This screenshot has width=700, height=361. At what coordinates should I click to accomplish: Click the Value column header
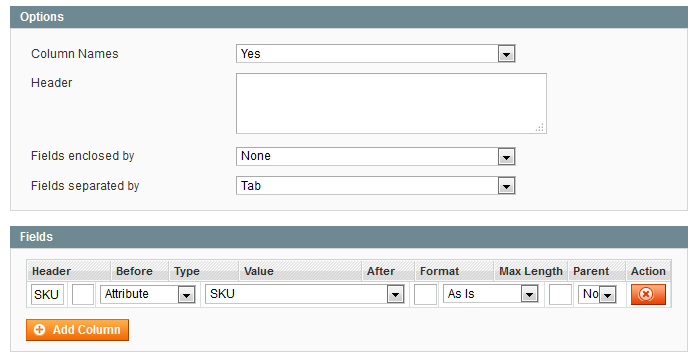pyautogui.click(x=258, y=271)
